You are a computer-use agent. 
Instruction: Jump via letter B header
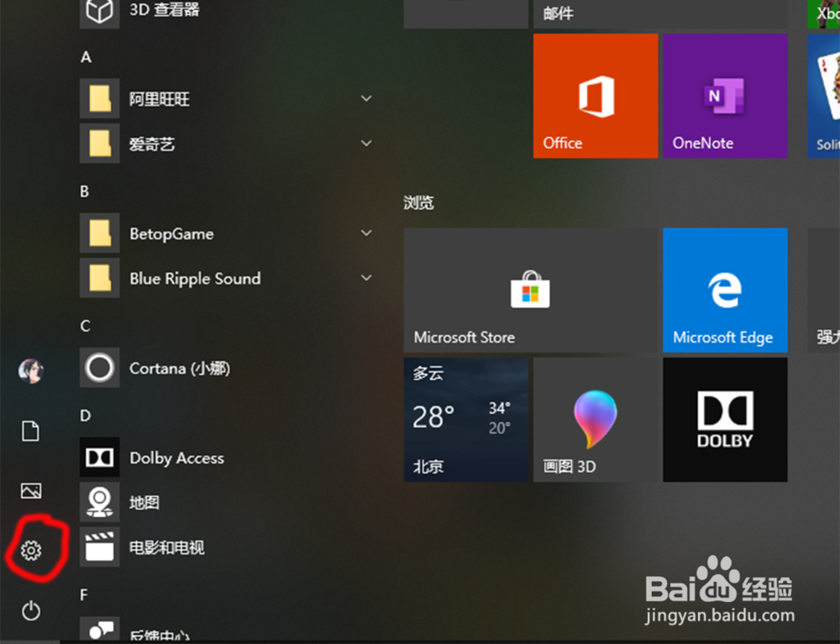[x=85, y=191]
